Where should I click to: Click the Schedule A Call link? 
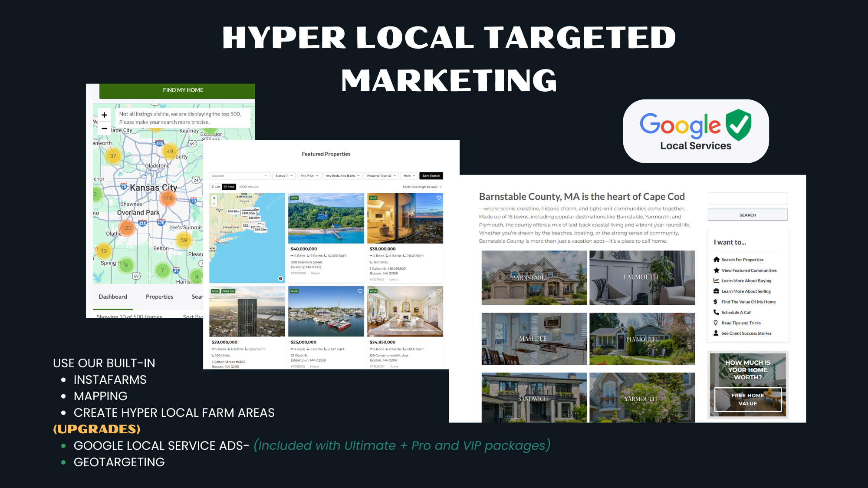pos(736,313)
